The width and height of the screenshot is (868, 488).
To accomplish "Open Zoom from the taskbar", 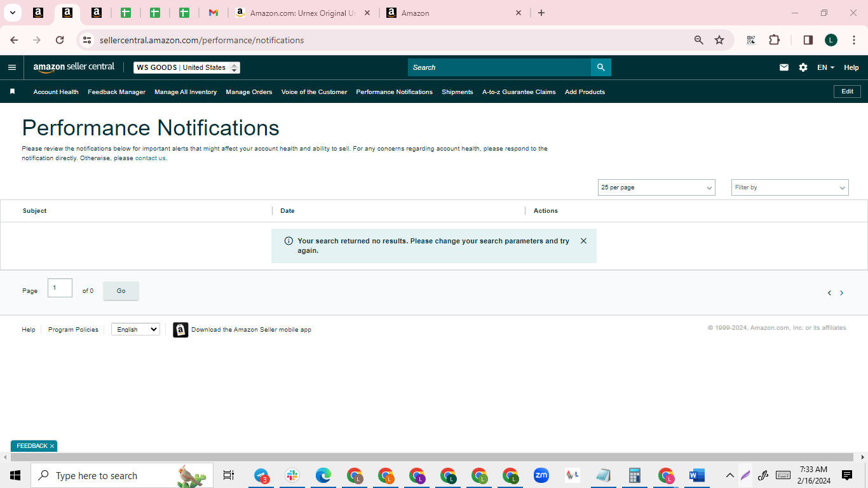I will (x=541, y=475).
